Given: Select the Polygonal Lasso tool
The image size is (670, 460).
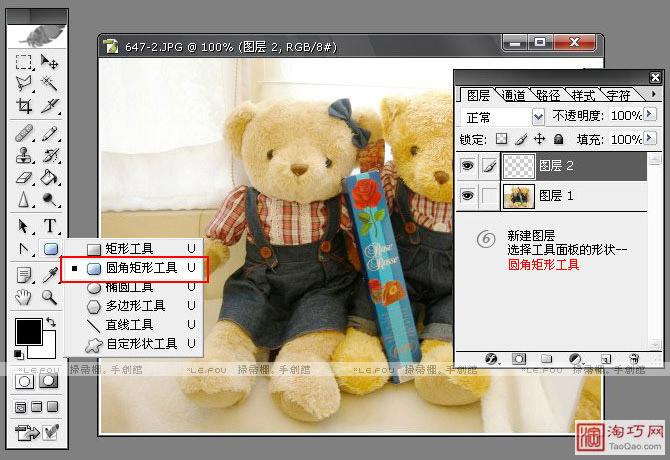Looking at the screenshot, I should click(24, 83).
